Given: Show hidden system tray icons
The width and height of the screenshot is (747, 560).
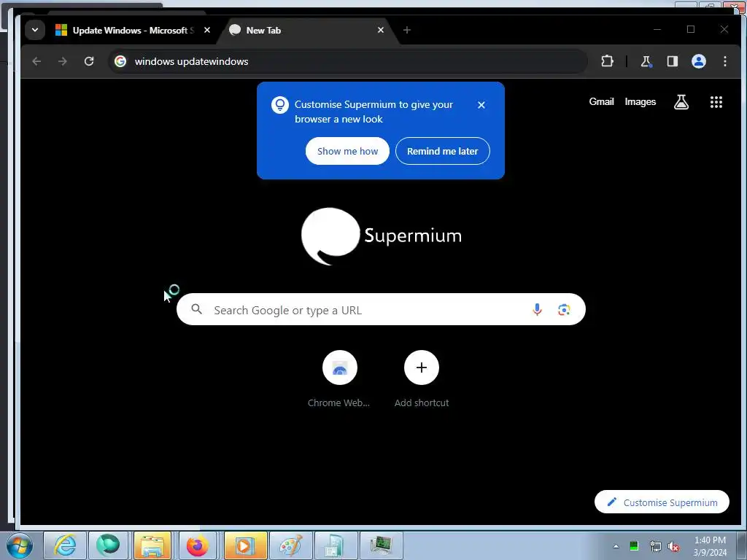Looking at the screenshot, I should (616, 547).
